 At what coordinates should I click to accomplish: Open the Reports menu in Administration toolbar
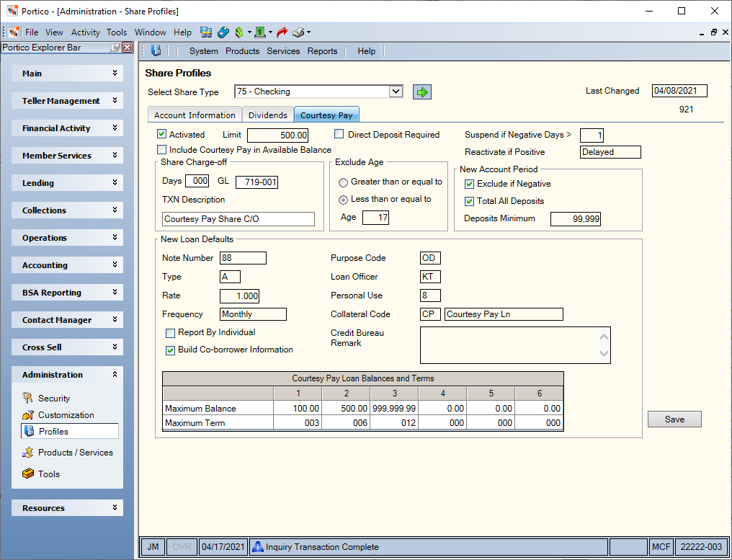tap(322, 51)
